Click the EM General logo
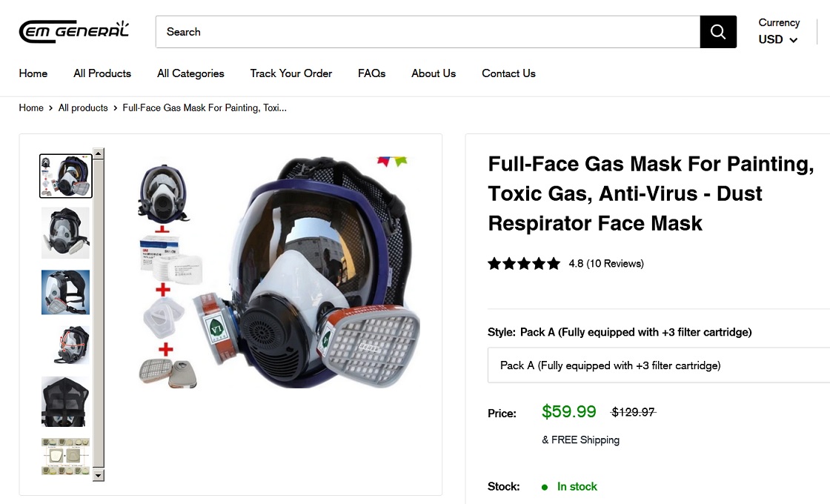 [74, 32]
